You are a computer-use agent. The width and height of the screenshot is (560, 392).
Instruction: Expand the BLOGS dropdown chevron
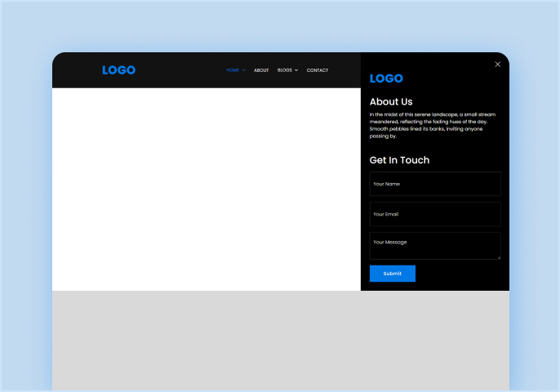(296, 70)
